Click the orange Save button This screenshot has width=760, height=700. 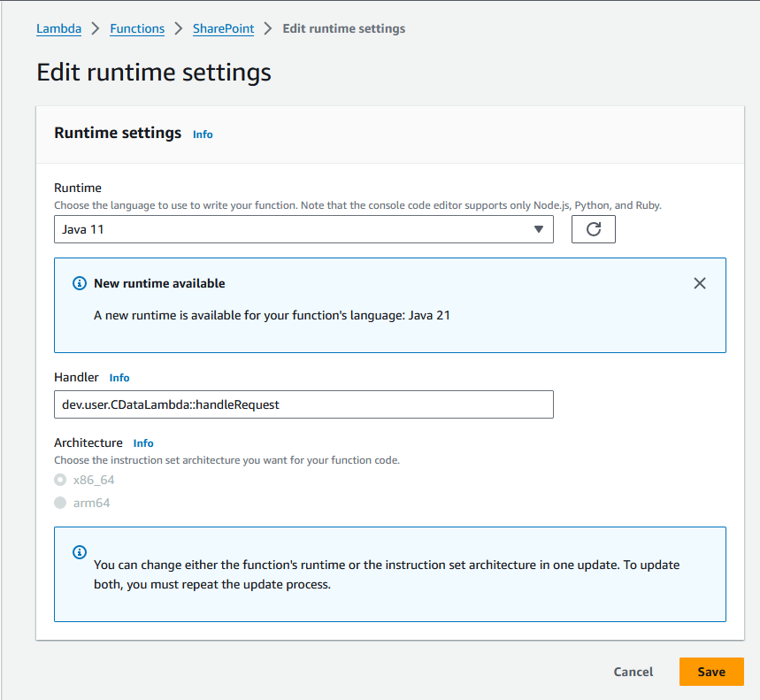(x=710, y=672)
